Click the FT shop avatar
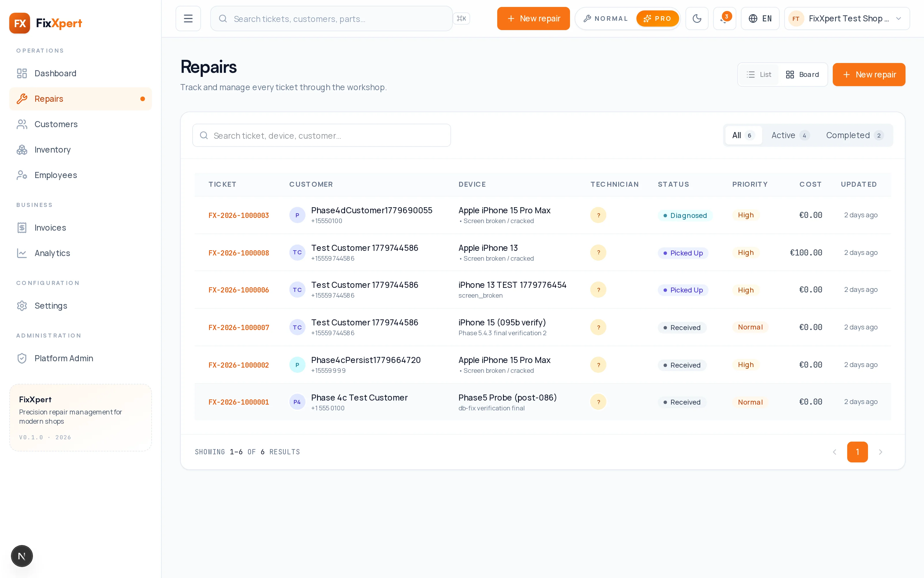924x578 pixels. [796, 18]
